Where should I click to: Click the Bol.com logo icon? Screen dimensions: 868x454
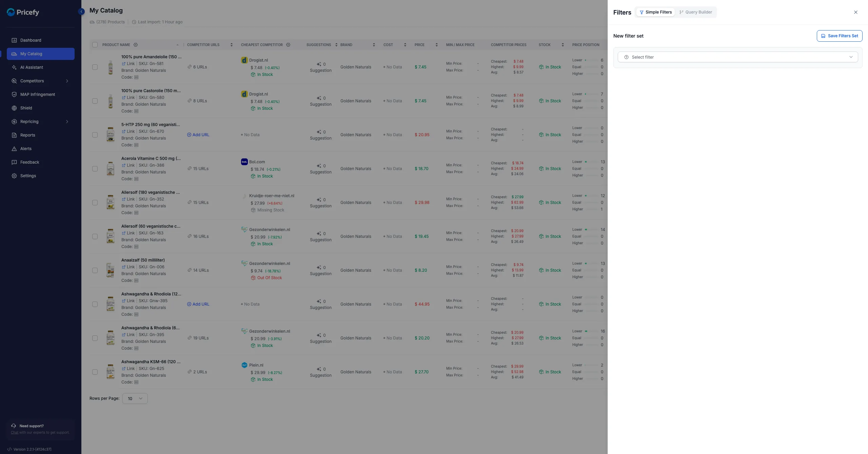click(x=244, y=162)
